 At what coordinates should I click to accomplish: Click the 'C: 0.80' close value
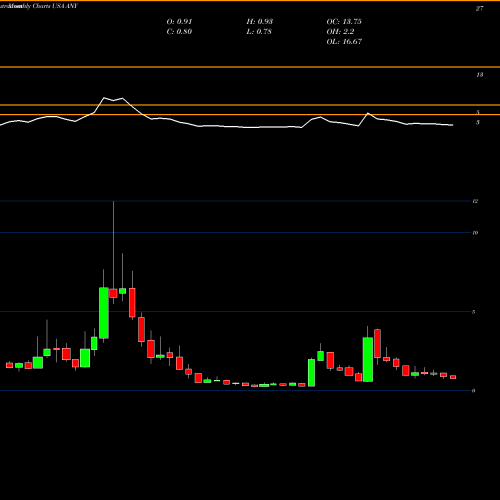(179, 32)
